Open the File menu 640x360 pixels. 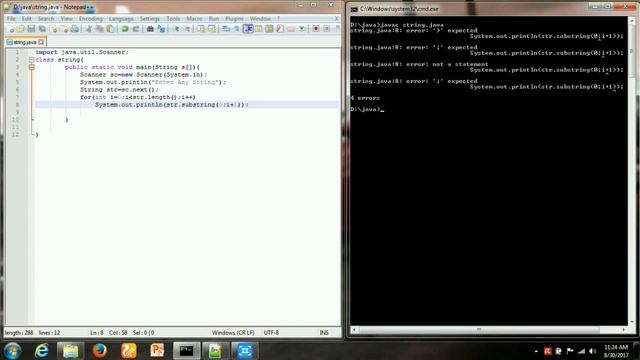pos(11,19)
